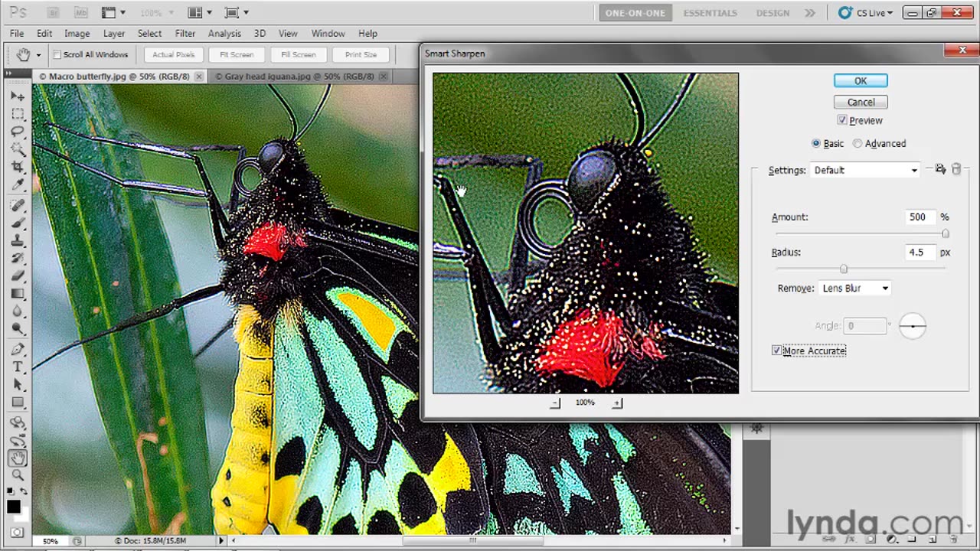Screen dimensions: 980x551
Task: Select the Rectangle shape tool
Action: pyautogui.click(x=18, y=403)
